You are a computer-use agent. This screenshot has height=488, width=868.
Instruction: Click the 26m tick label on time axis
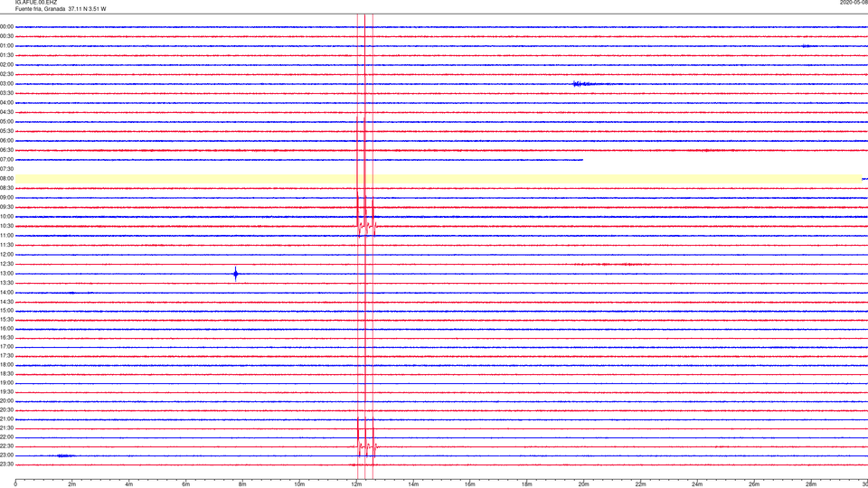point(754,484)
